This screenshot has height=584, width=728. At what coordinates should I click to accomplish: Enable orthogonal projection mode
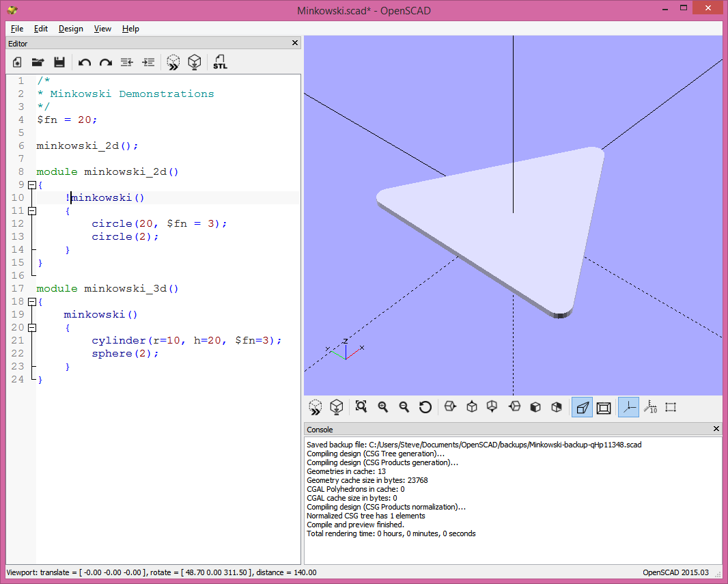604,406
